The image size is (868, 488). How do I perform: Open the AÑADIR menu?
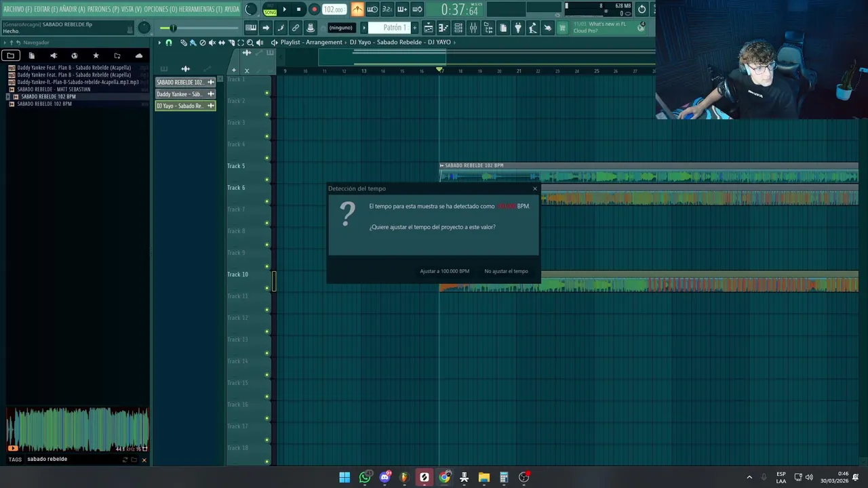pos(72,9)
